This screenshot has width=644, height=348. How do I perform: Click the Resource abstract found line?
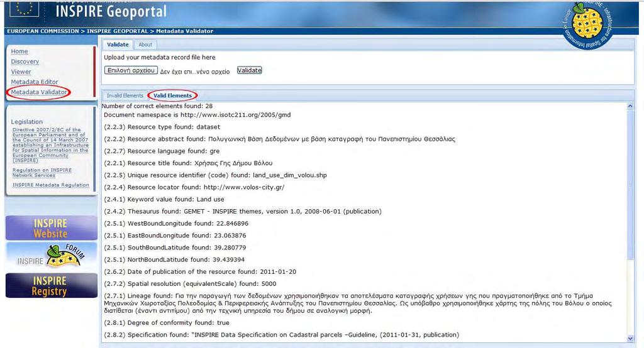click(x=279, y=139)
